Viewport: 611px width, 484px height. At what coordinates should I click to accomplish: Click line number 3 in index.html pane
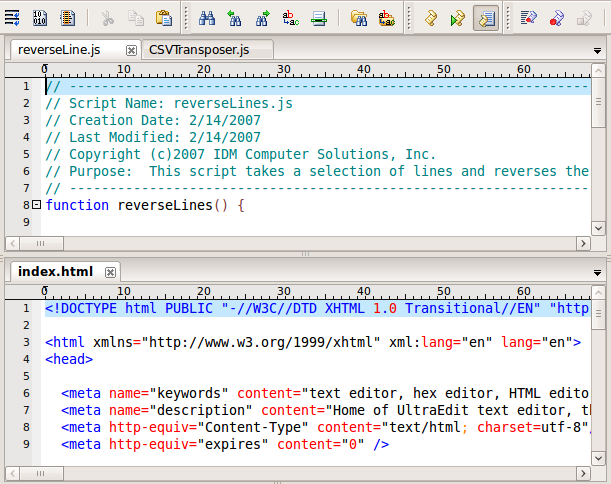(x=26, y=342)
